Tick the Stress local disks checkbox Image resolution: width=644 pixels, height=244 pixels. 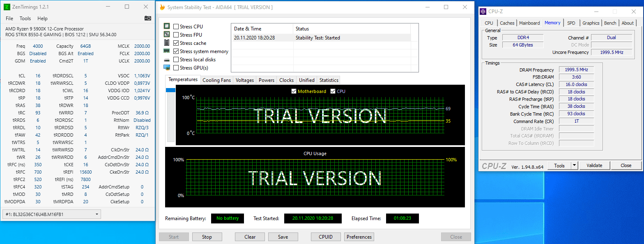point(176,60)
